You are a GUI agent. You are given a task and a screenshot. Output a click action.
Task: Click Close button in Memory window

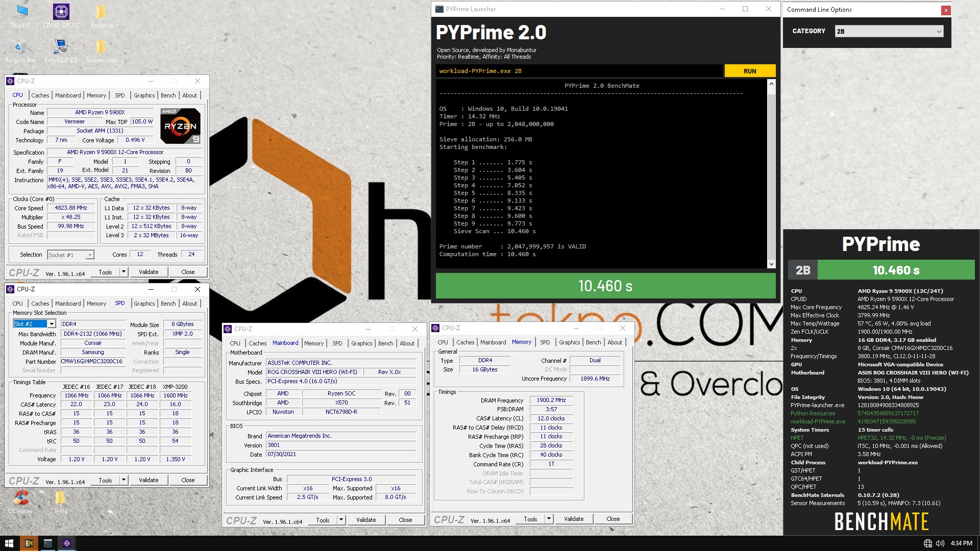(613, 519)
